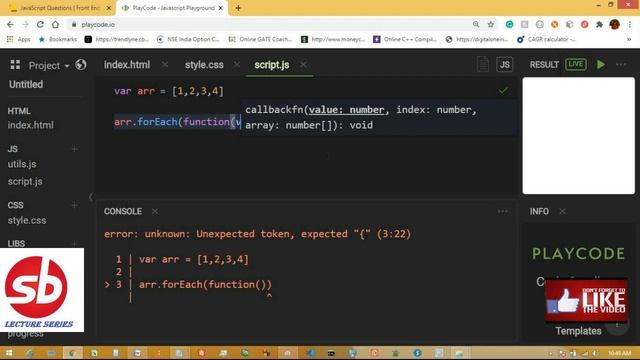Click the document file icon in editor toolbar
This screenshot has width=640, height=360.
pos(483,64)
